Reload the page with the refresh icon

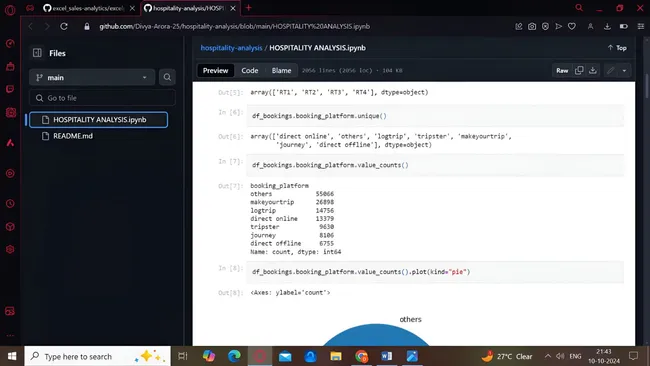(64, 26)
